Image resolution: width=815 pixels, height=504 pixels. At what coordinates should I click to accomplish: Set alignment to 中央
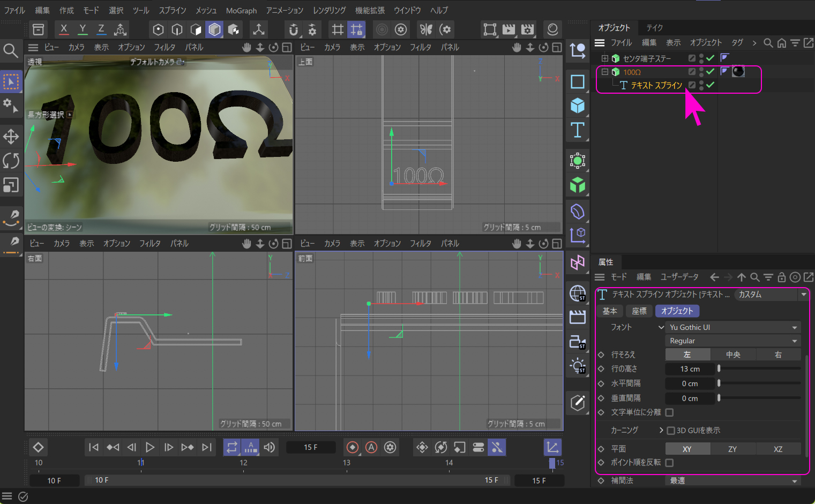(732, 355)
